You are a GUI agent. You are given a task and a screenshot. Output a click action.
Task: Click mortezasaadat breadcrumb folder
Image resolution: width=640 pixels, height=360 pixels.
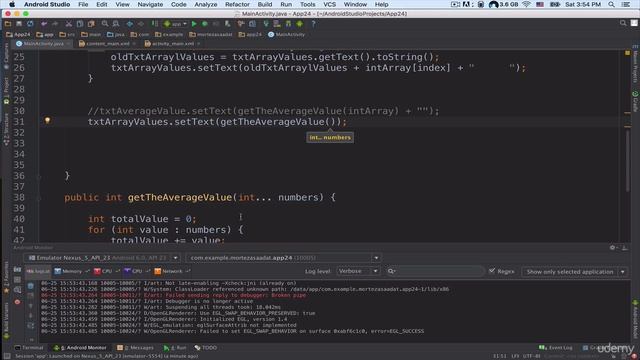(x=211, y=35)
